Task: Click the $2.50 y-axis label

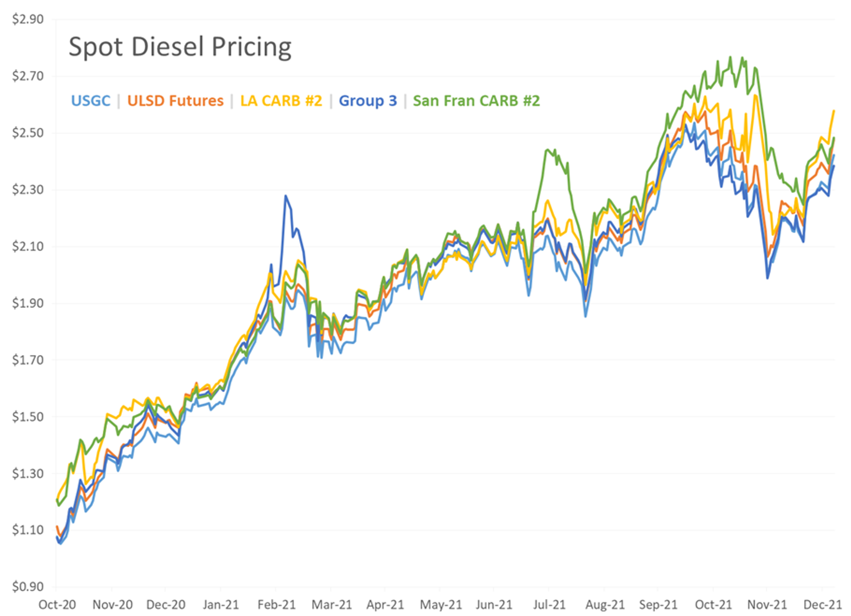Action: click(x=28, y=132)
